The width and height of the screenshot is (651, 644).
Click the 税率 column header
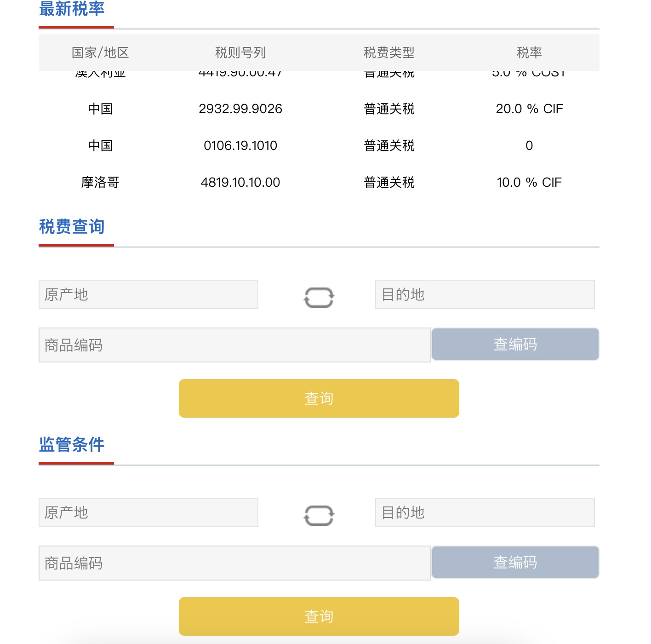coord(529,52)
